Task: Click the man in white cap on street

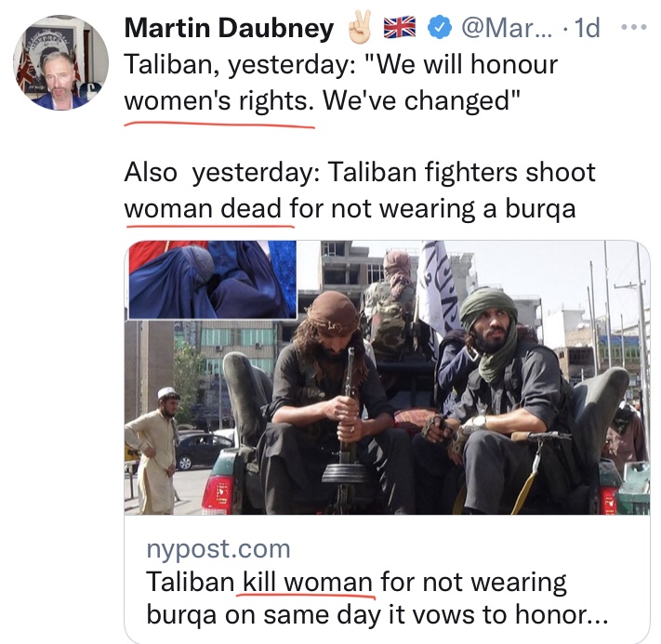Action: [x=153, y=450]
